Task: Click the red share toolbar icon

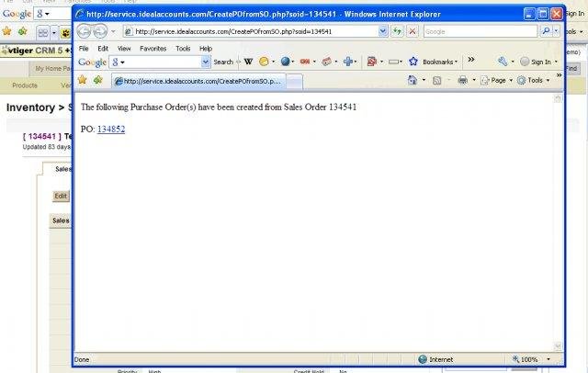Action: (371, 62)
